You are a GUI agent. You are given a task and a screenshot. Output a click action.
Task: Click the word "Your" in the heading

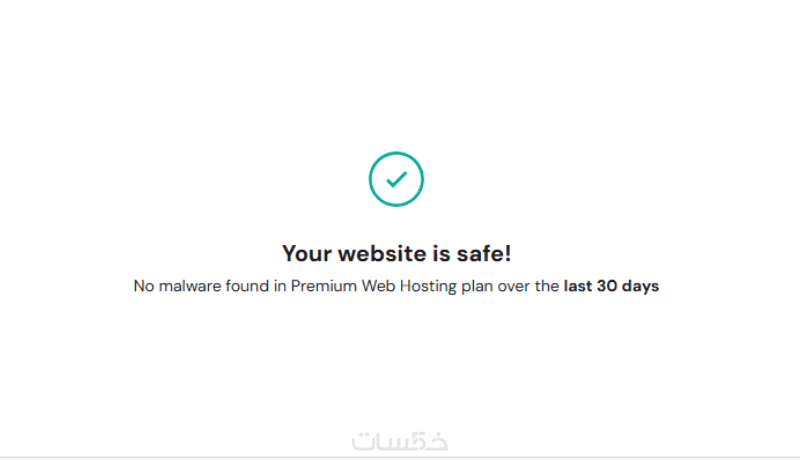[304, 254]
